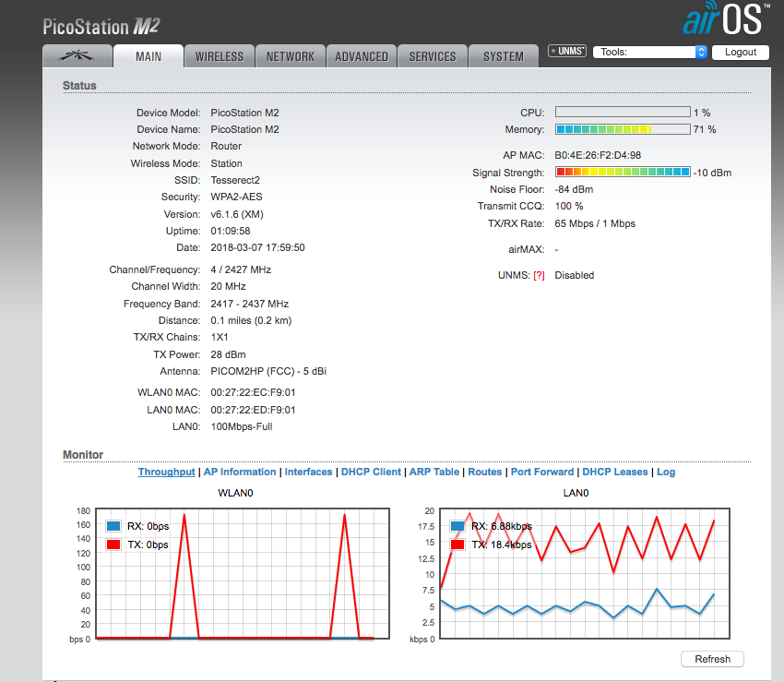Screen dimensions: 784x682
Task: Click WLAN0 RX blue legend swatch
Action: pyautogui.click(x=113, y=526)
